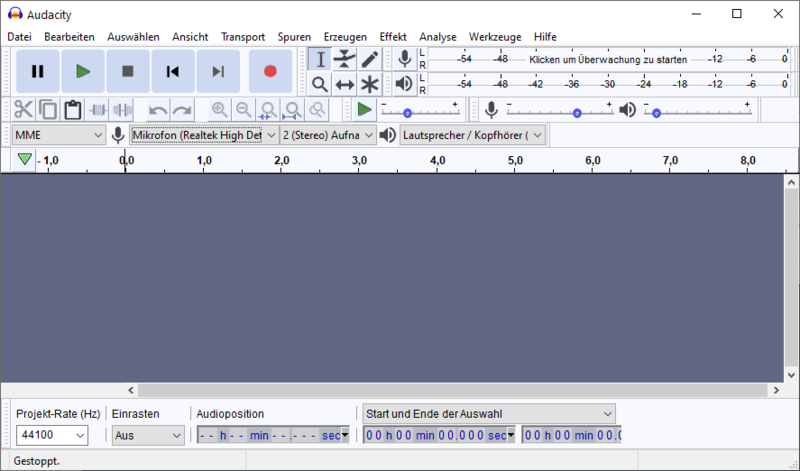
Task: Open the Einrasten Aus dropdown
Action: 148,435
